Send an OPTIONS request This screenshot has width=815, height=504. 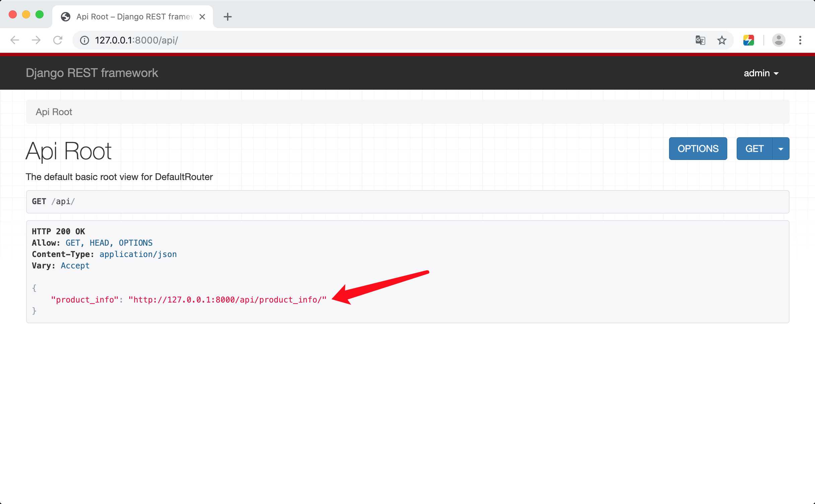(698, 149)
